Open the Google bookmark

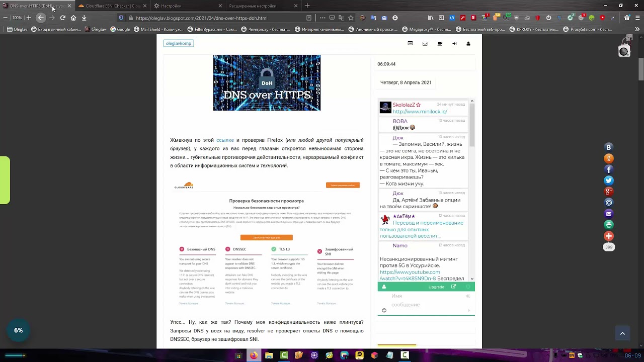click(120, 29)
